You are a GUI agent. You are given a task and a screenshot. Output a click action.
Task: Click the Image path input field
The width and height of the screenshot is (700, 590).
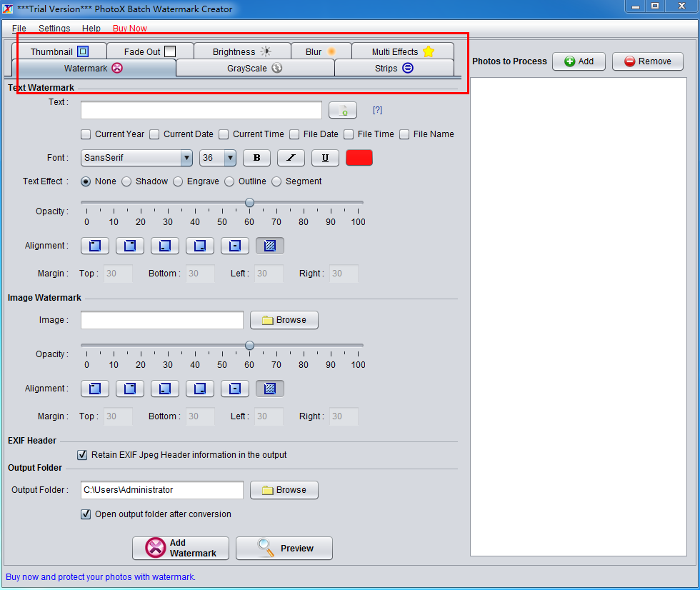point(162,320)
